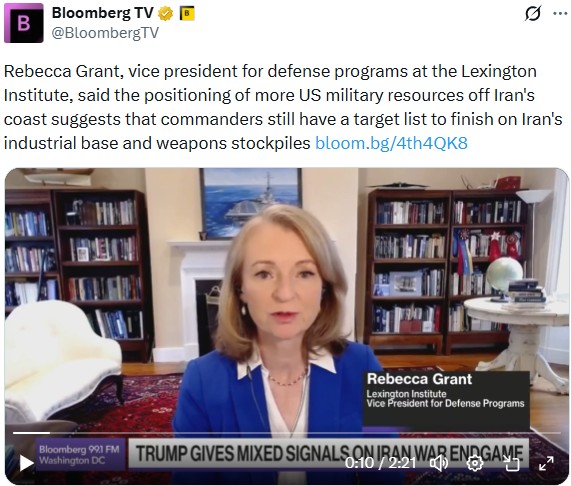The width and height of the screenshot is (571, 486).
Task: Click the Bloomberg TV display name
Action: click(102, 13)
